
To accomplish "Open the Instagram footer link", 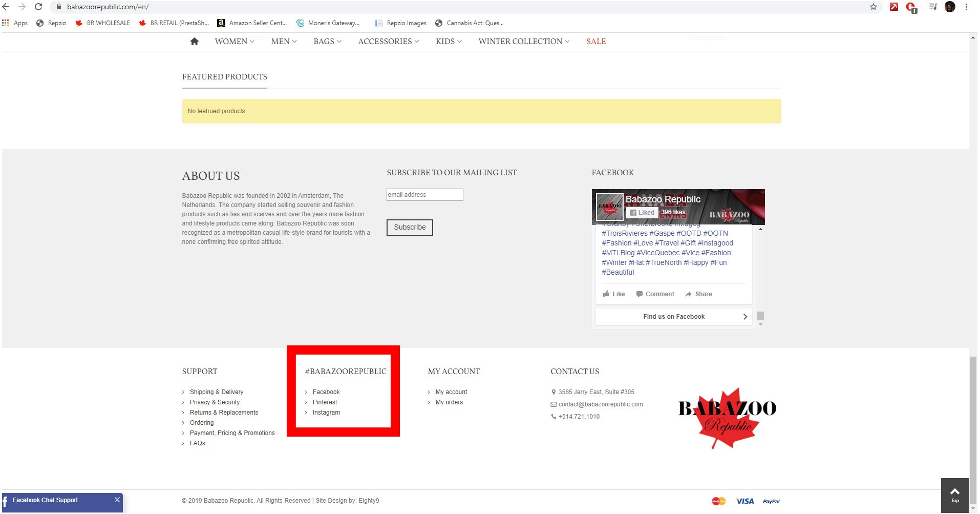I will (x=326, y=413).
